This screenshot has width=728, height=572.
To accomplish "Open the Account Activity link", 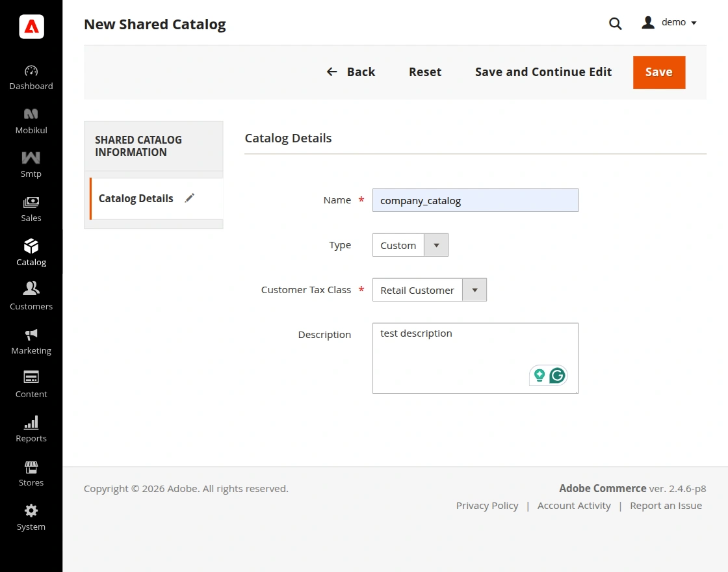I will [x=574, y=506].
